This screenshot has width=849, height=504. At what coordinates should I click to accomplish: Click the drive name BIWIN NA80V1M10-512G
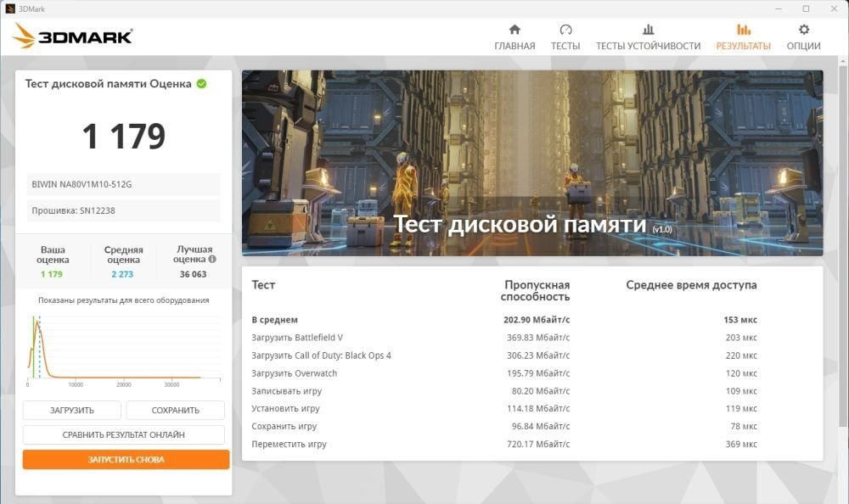point(82,185)
